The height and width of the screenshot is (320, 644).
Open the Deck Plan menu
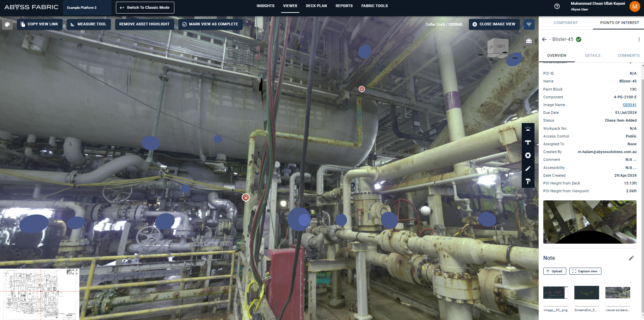[316, 6]
